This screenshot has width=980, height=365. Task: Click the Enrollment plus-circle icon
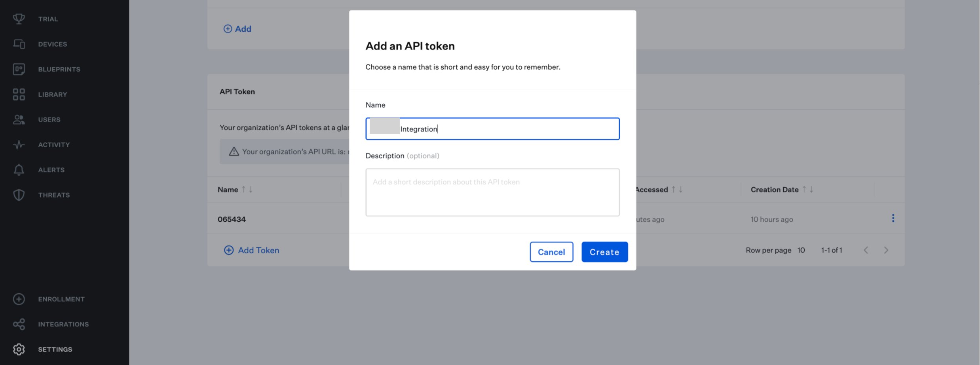coord(19,299)
